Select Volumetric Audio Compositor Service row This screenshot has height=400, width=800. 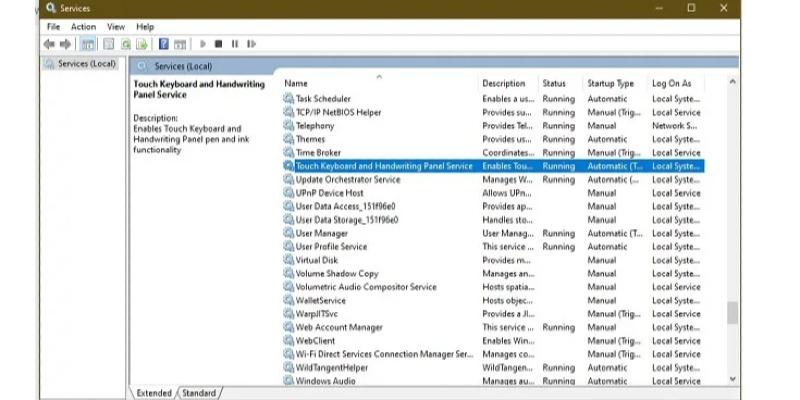pos(493,287)
